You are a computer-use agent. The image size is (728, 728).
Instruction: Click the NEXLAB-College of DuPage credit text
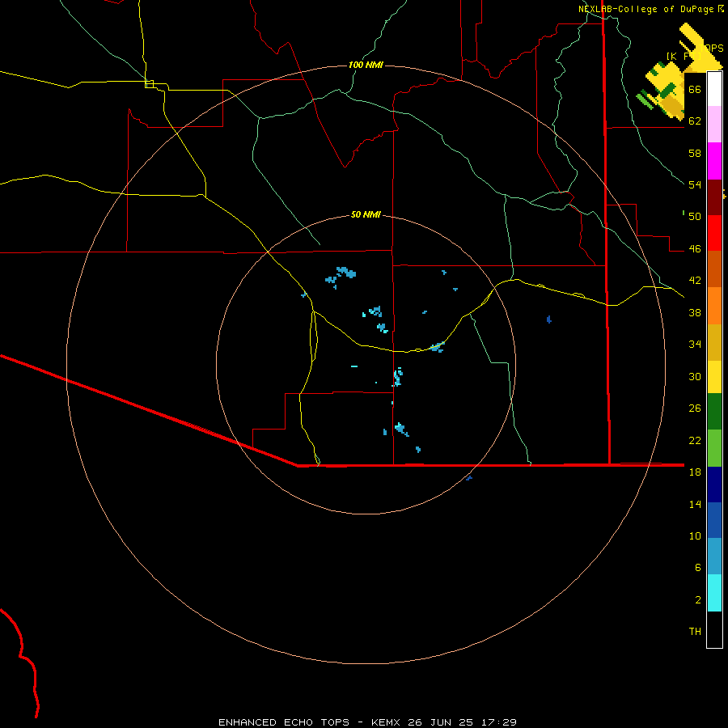(x=645, y=9)
